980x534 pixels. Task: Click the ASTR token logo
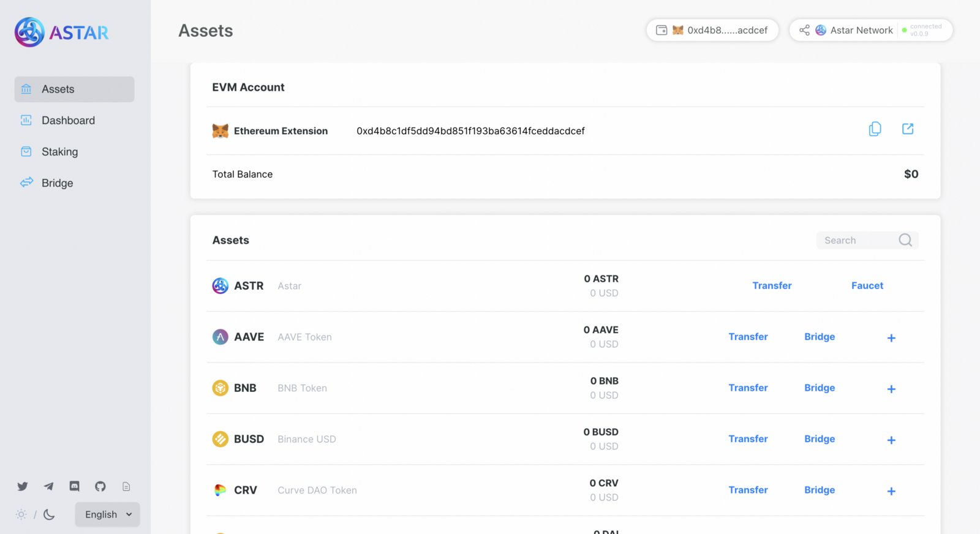point(221,285)
